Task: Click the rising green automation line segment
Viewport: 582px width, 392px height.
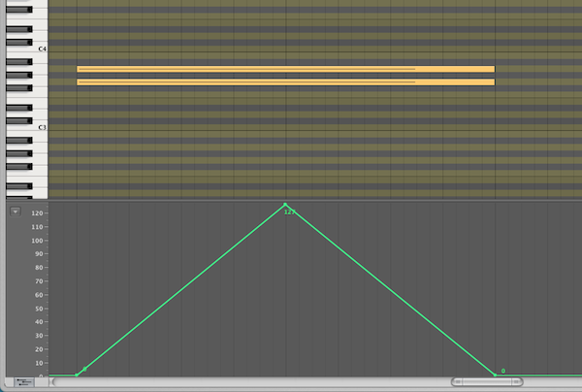Action: click(184, 287)
